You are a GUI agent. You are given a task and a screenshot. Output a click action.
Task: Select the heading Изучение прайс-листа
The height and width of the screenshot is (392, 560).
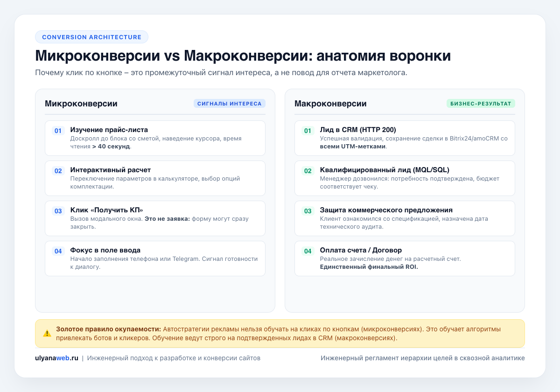pos(109,130)
